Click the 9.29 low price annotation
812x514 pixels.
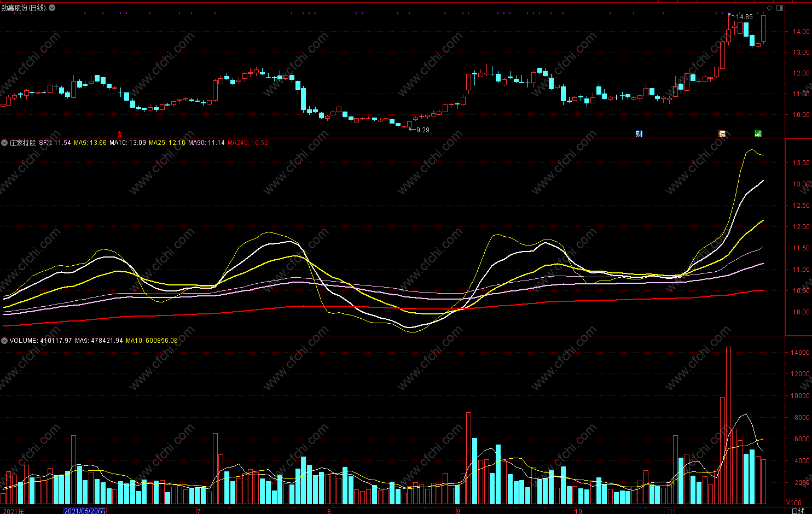coord(422,130)
